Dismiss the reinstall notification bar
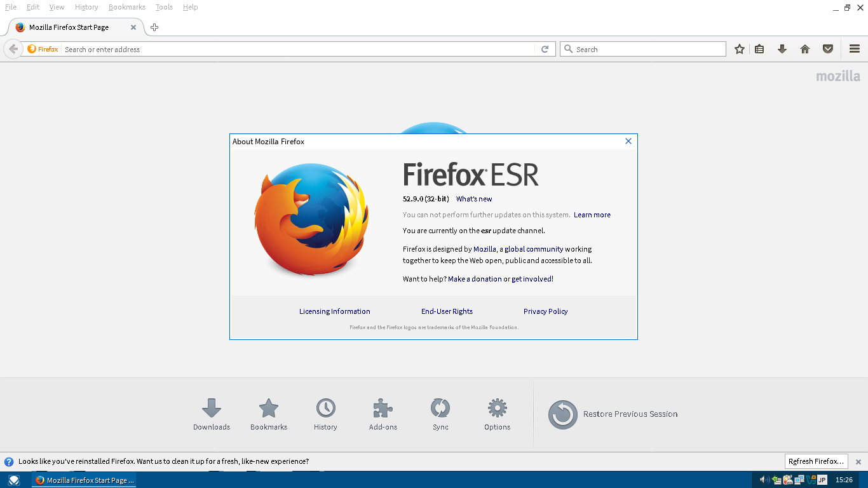Image resolution: width=868 pixels, height=488 pixels. pyautogui.click(x=858, y=461)
